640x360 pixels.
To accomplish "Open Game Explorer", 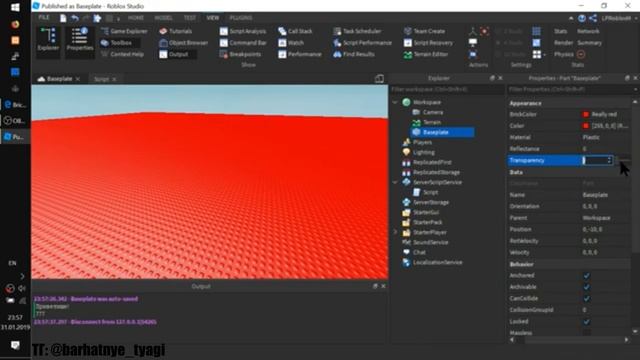I will (x=124, y=31).
